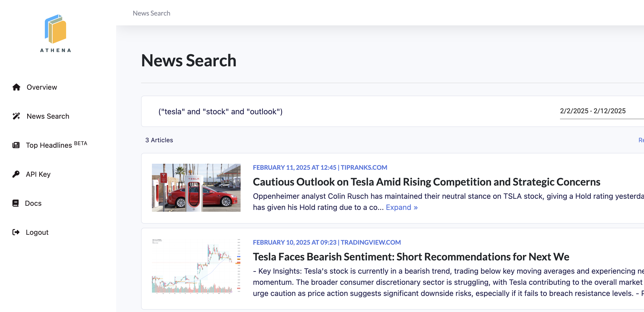
Task: Open Top Headlines via the newspaper icon
Action: 16,145
